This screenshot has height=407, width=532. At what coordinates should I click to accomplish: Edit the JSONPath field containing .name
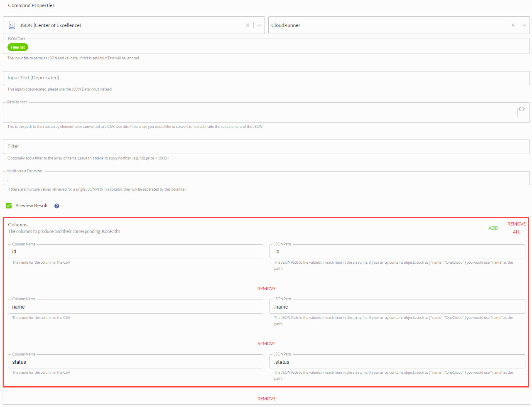(397, 307)
